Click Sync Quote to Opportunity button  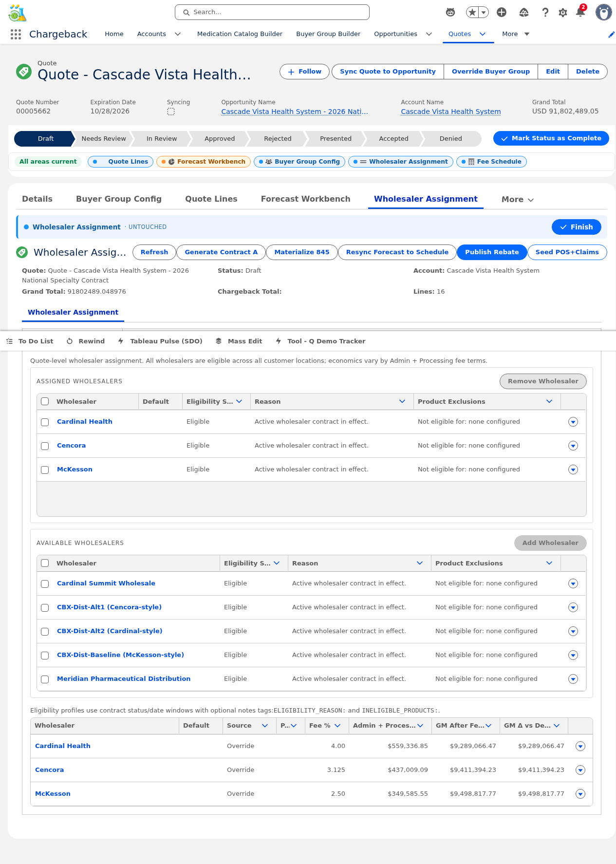coord(388,72)
